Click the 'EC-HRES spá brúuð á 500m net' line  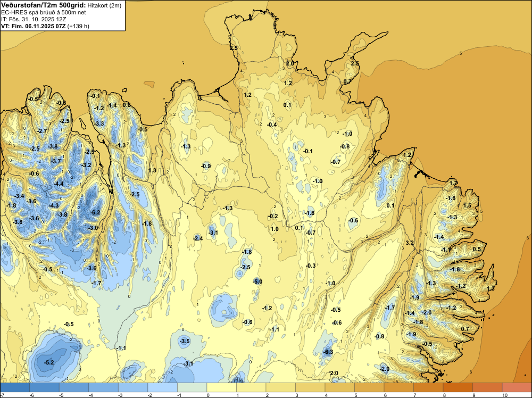tap(43, 12)
